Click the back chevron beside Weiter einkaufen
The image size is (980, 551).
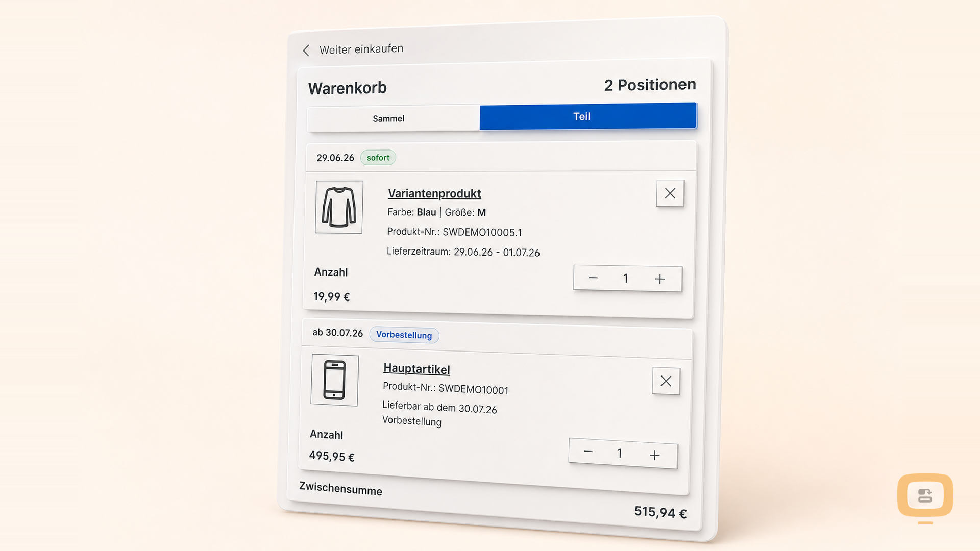[x=306, y=51]
